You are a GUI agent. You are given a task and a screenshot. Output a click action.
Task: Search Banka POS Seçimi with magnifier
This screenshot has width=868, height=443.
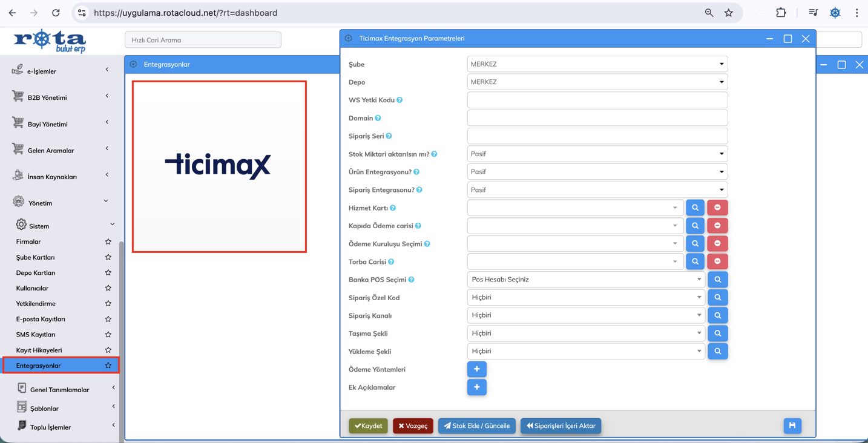[717, 280]
